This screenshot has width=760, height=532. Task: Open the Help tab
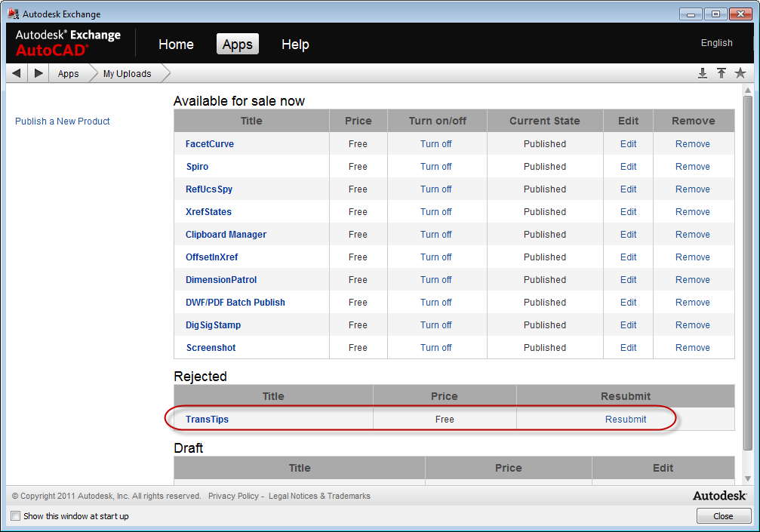[295, 45]
